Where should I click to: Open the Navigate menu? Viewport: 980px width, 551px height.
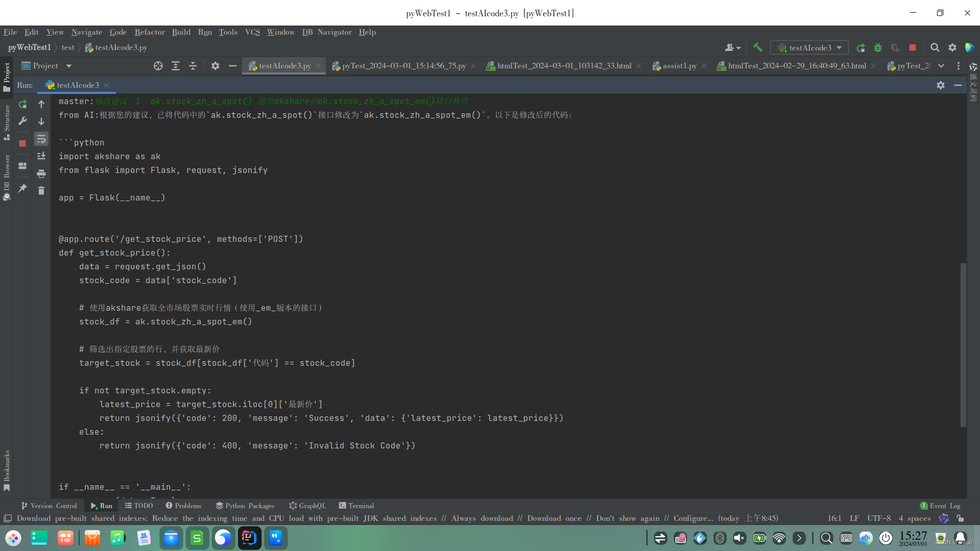87,32
